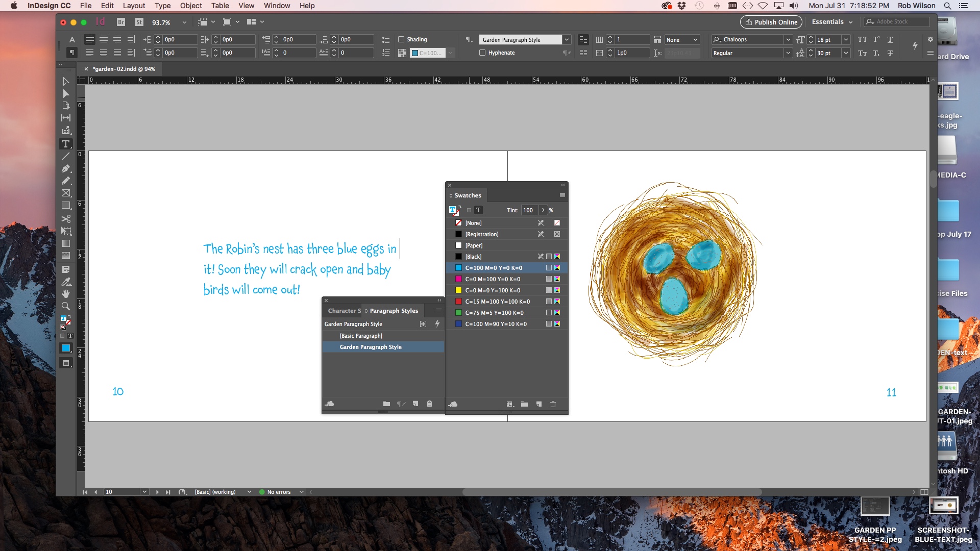Open the 18 pt font size dropdown
The image size is (980, 551).
pos(846,39)
